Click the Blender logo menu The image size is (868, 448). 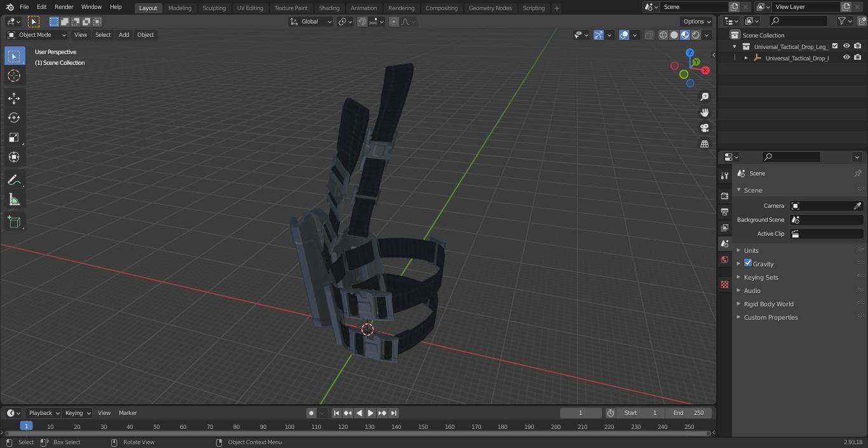(10, 7)
